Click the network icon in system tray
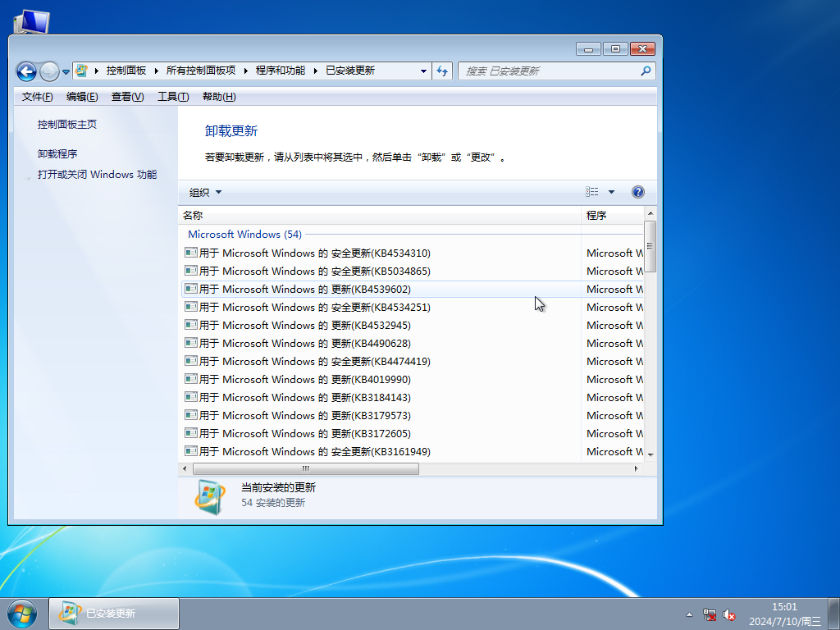 point(709,614)
